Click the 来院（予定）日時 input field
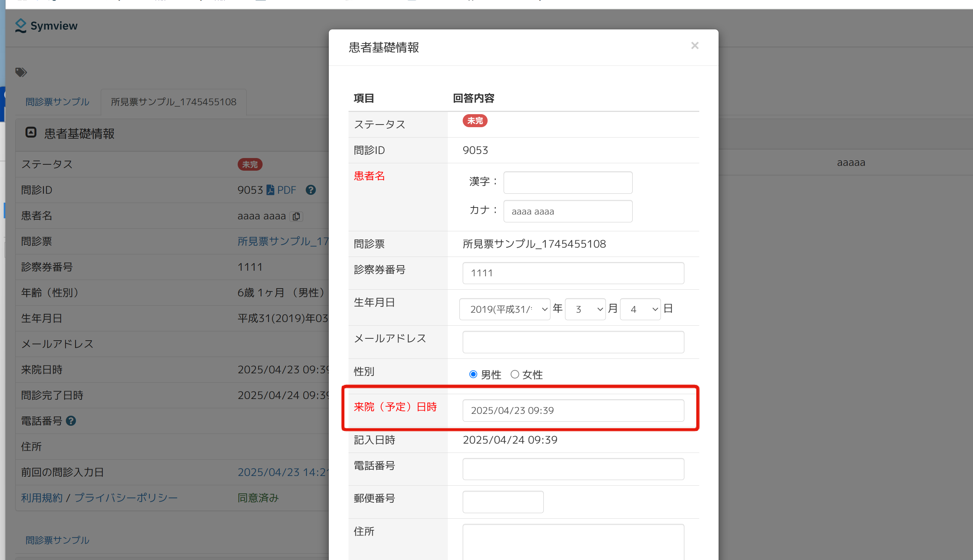Image resolution: width=973 pixels, height=560 pixels. [573, 411]
